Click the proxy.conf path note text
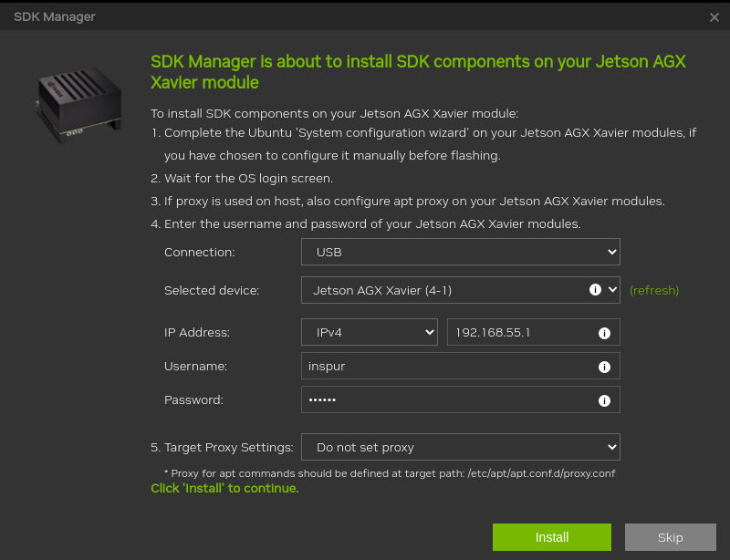Viewport: 730px width, 560px height. (x=390, y=473)
